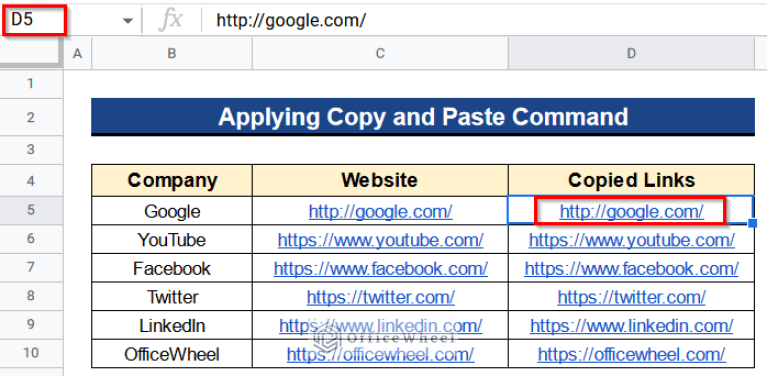Select row 5 header
The image size is (767, 376).
[31, 210]
